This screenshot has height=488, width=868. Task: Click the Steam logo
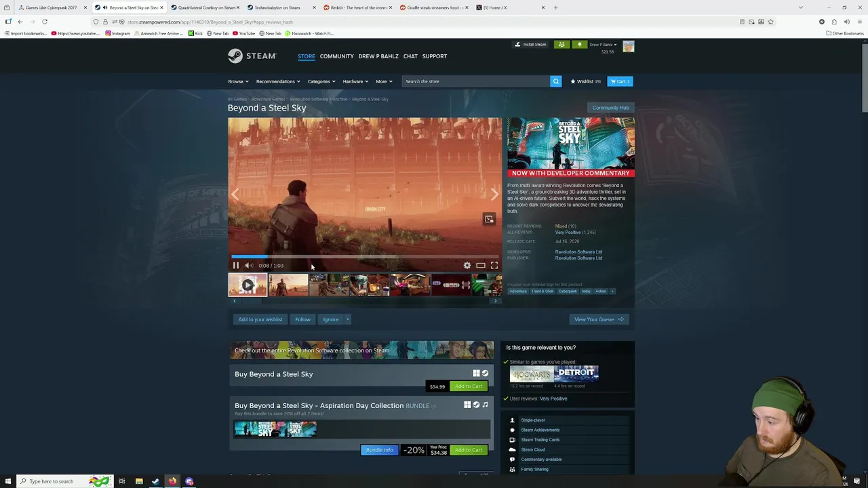[x=252, y=56]
